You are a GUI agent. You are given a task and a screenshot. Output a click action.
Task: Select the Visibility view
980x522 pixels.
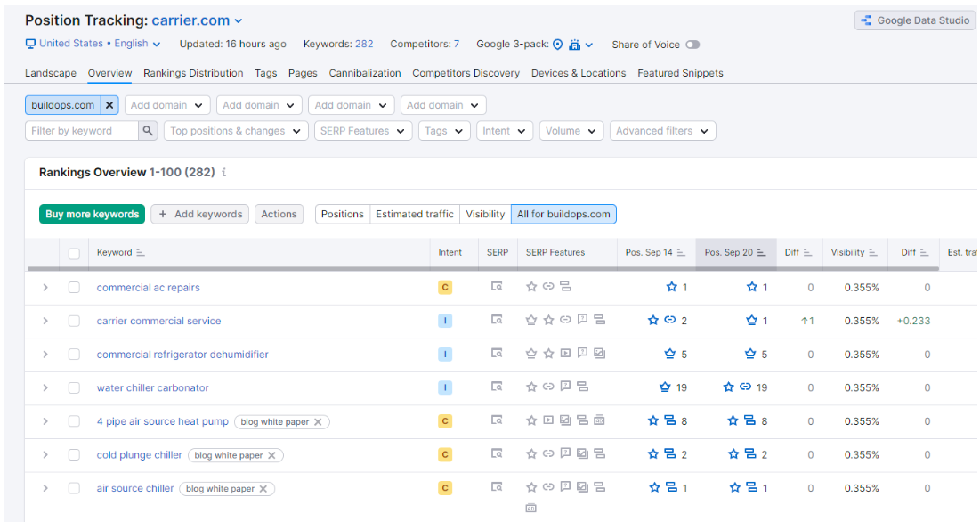pyautogui.click(x=485, y=214)
